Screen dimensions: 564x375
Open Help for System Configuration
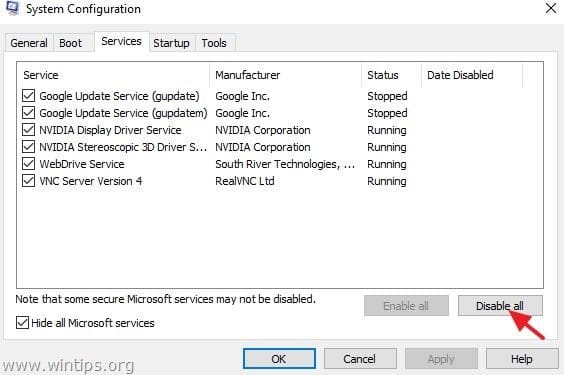522,358
